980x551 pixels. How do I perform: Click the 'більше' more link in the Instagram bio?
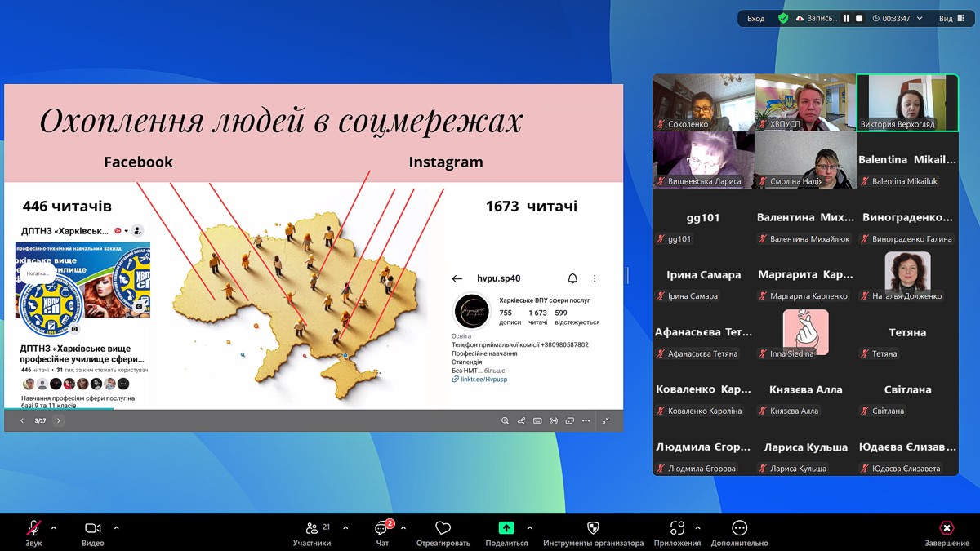[495, 371]
